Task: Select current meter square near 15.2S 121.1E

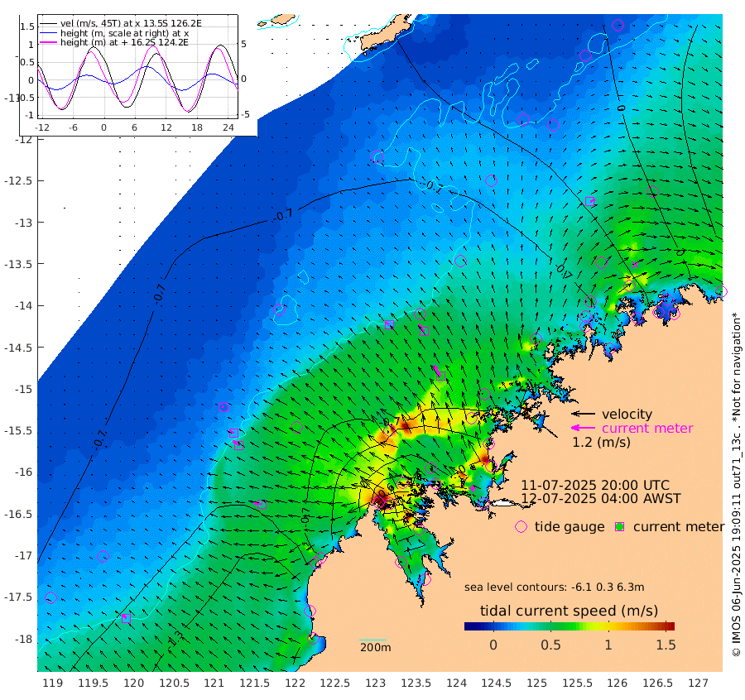Action: 223,407
